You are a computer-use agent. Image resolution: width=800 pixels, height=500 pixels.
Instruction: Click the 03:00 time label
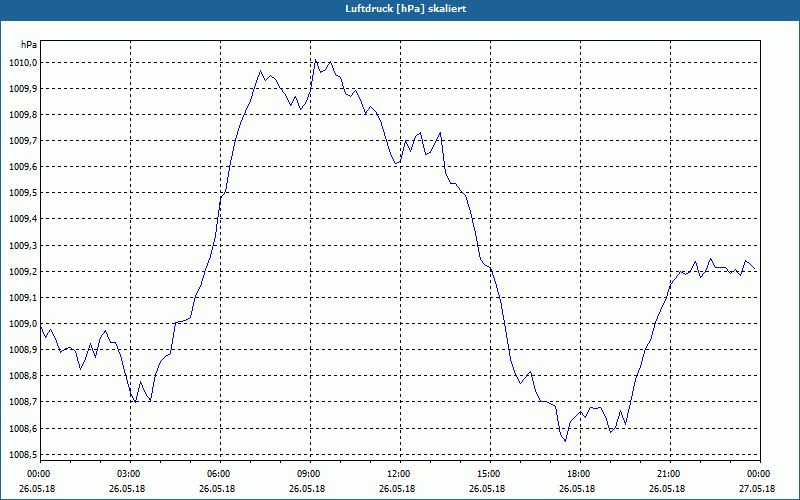click(x=130, y=474)
